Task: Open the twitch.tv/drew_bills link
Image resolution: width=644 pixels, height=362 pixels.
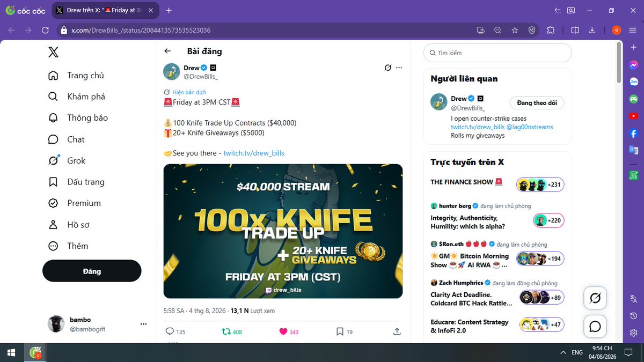Action: 254,153
